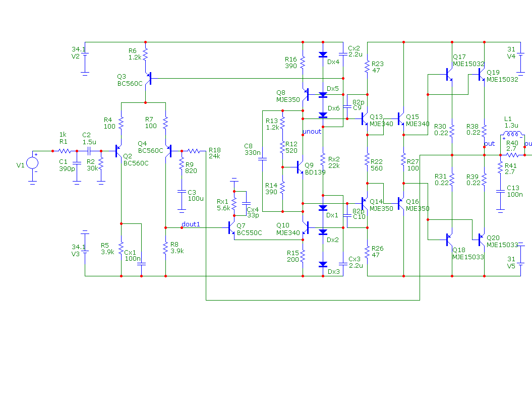Click the Dx4 diode symbol
The image size is (532, 410).
pyautogui.click(x=323, y=54)
